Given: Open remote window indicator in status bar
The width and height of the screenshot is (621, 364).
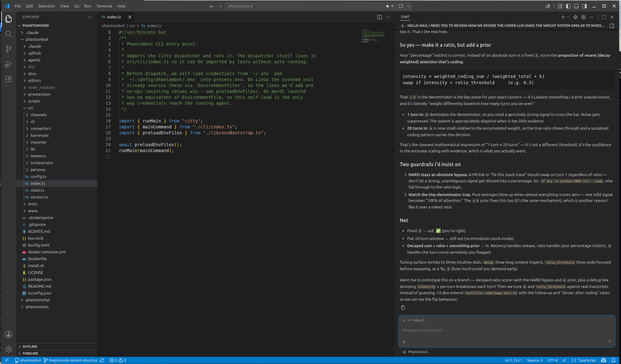Looking at the screenshot, I should point(7,360).
